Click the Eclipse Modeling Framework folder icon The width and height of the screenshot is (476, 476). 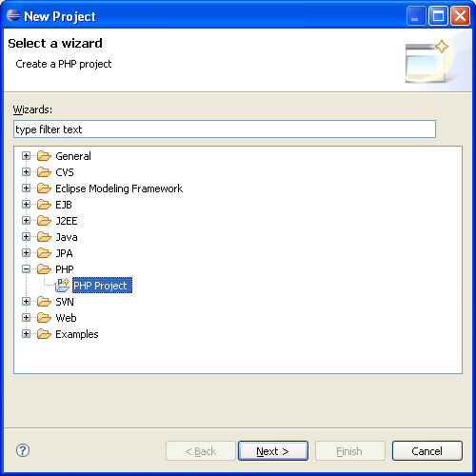click(x=44, y=188)
